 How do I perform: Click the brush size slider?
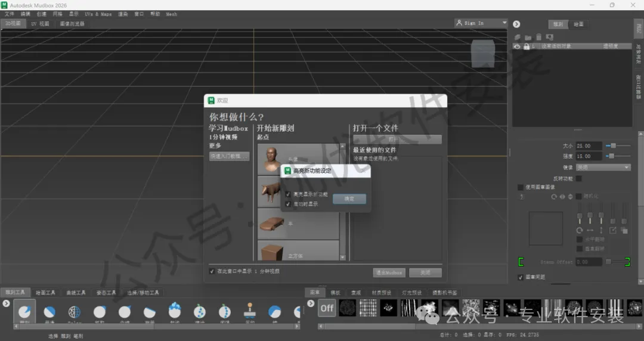(x=618, y=146)
